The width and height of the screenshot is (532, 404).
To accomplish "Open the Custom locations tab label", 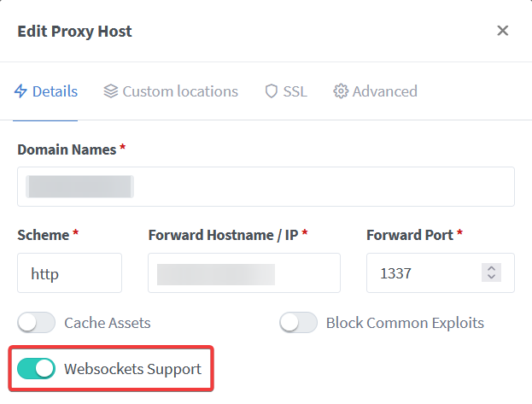I will coord(180,91).
